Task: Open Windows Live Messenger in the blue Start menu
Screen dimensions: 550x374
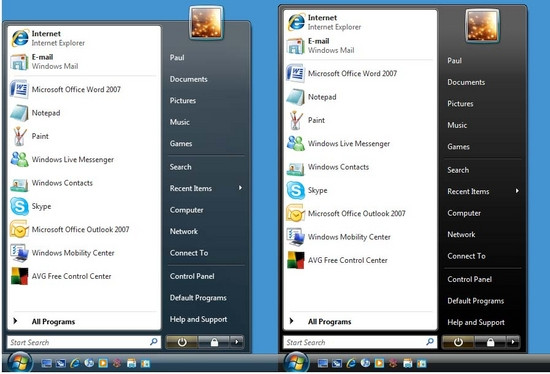Action: tap(84, 159)
